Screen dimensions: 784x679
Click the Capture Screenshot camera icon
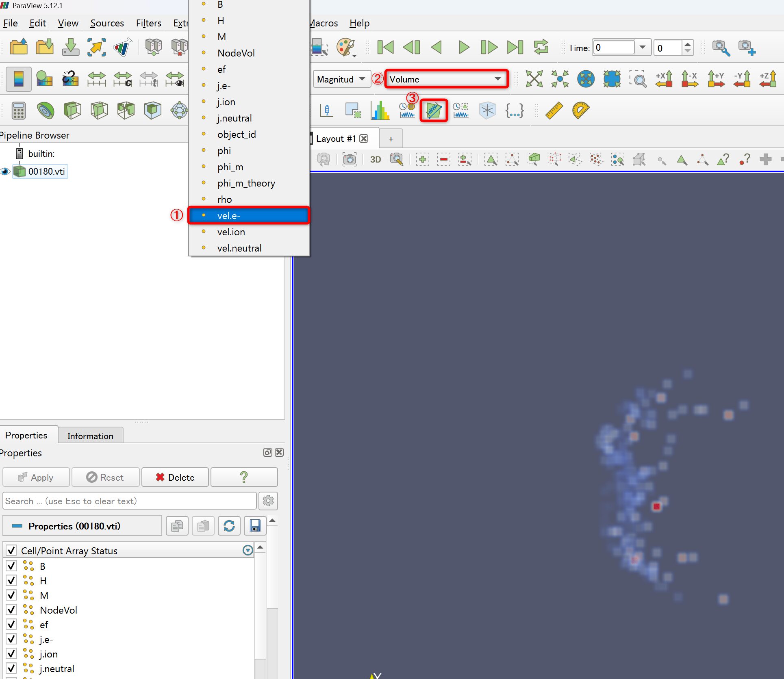tap(349, 159)
